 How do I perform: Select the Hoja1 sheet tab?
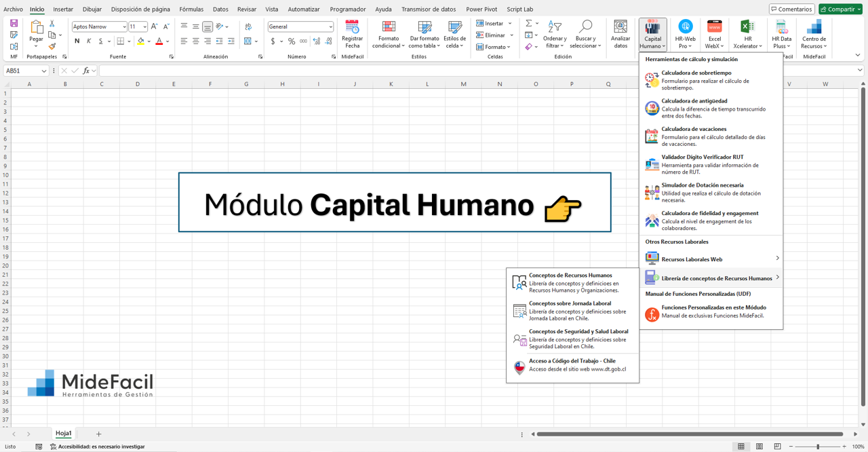coord(64,434)
